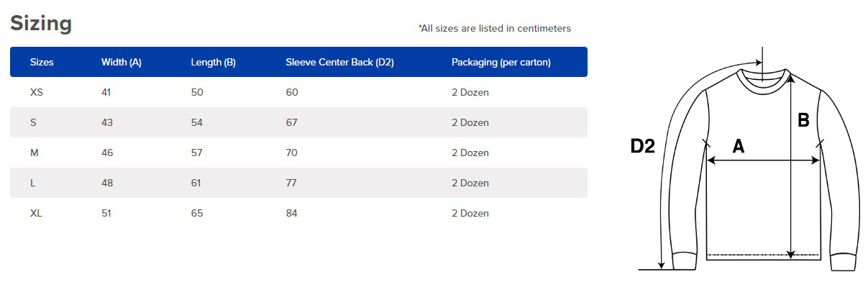Click the centimeters note above the table
This screenshot has height=290, width=868.
(x=494, y=29)
